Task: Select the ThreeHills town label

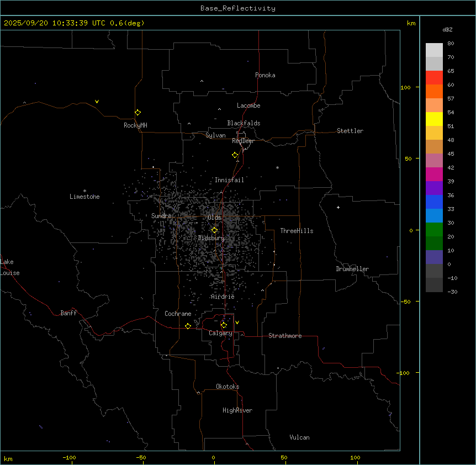Action: 297,231
